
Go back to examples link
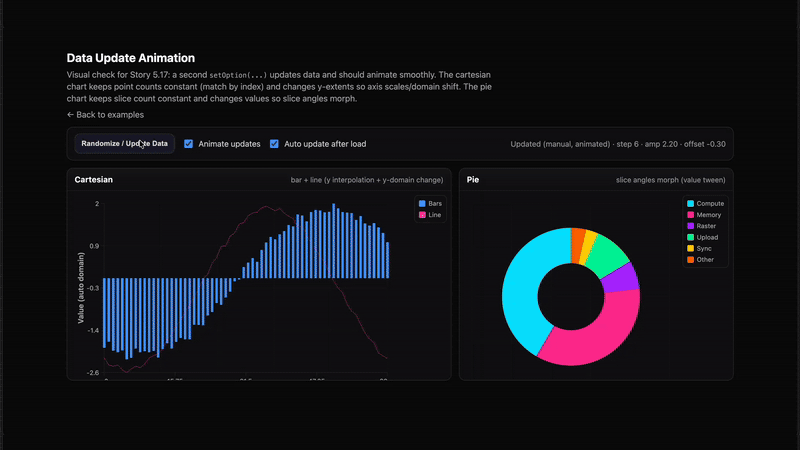(x=105, y=115)
